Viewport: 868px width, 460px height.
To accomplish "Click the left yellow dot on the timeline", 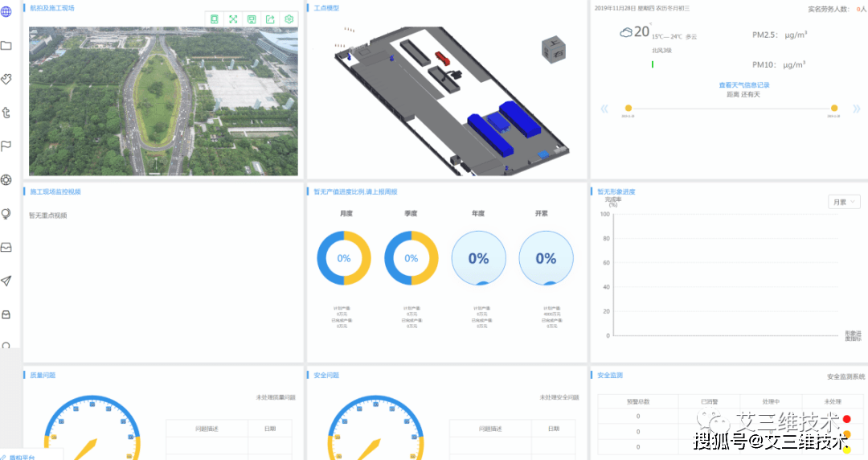I will point(628,108).
